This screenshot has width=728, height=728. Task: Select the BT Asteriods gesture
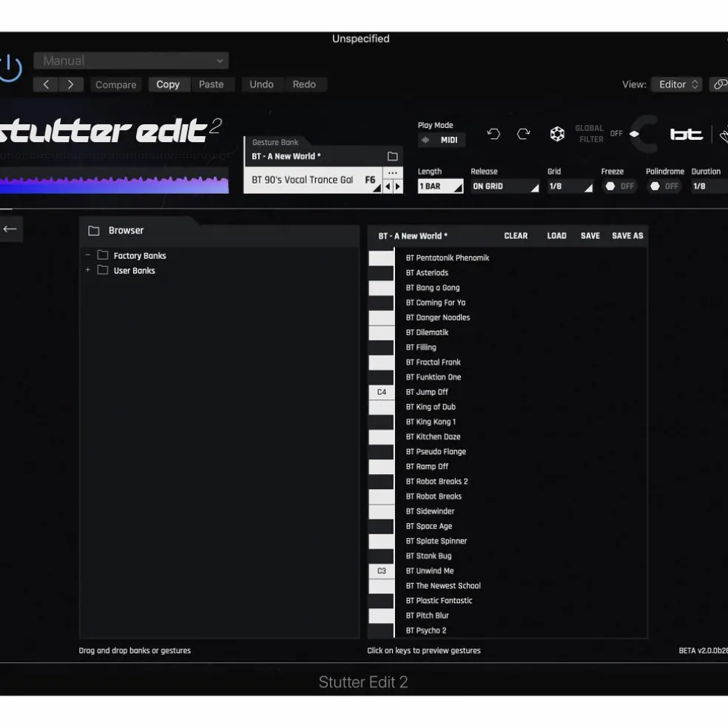[427, 273]
